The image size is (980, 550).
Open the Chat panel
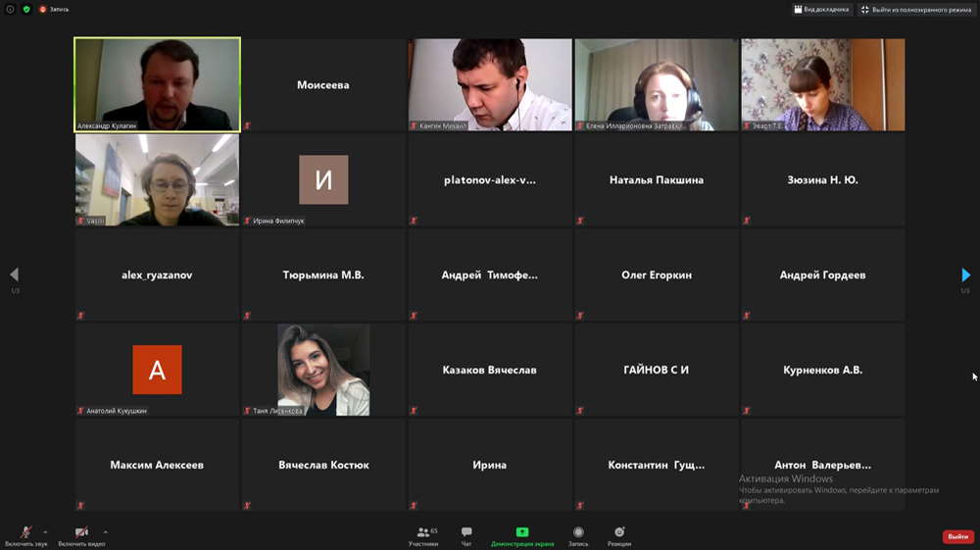(x=466, y=535)
